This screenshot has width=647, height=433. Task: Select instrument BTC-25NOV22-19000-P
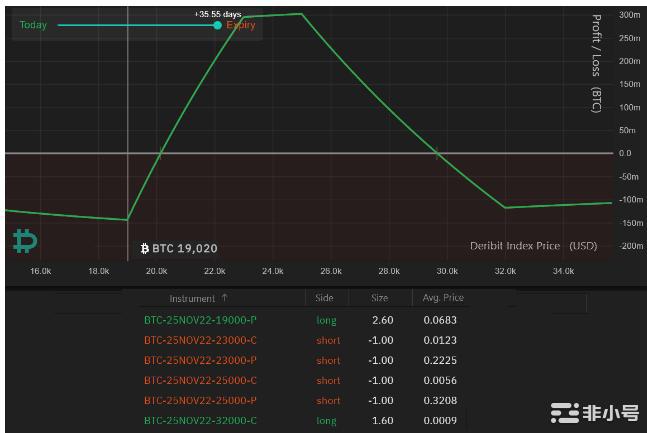(x=200, y=320)
